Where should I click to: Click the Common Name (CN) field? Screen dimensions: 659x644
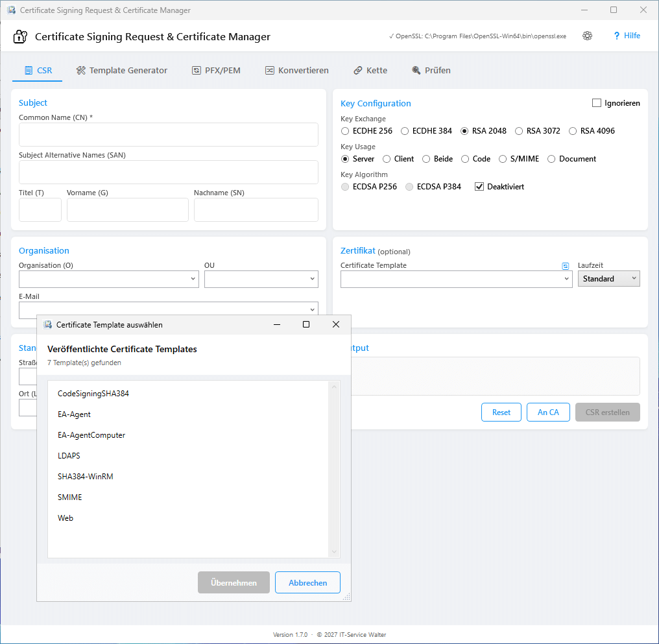click(168, 134)
